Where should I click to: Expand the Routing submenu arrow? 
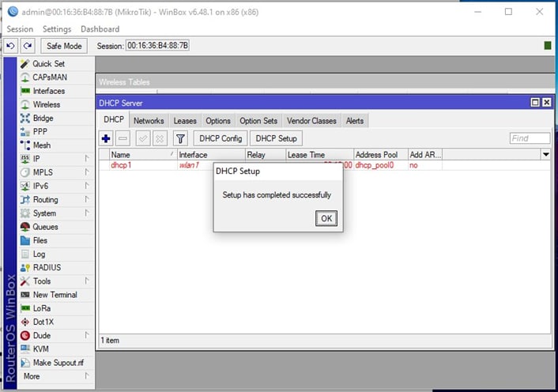point(87,199)
